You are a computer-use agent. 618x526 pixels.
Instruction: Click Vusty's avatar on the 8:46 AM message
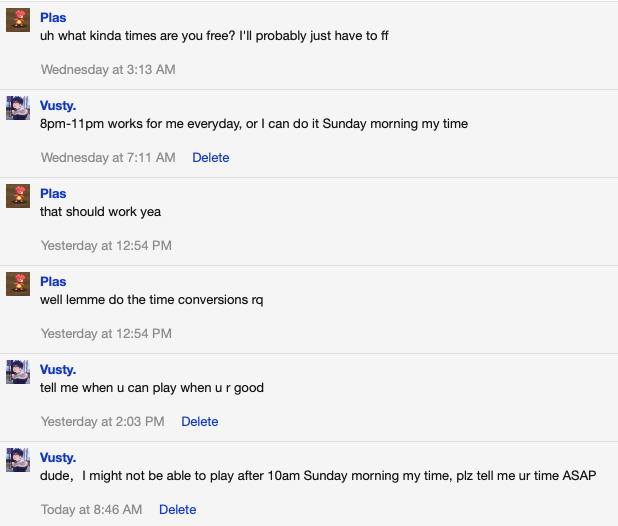tap(18, 459)
